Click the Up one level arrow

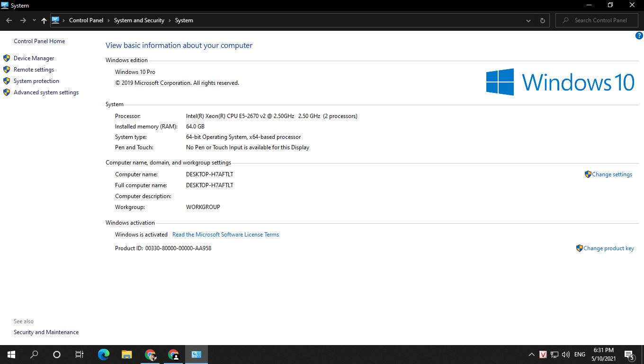[44, 20]
